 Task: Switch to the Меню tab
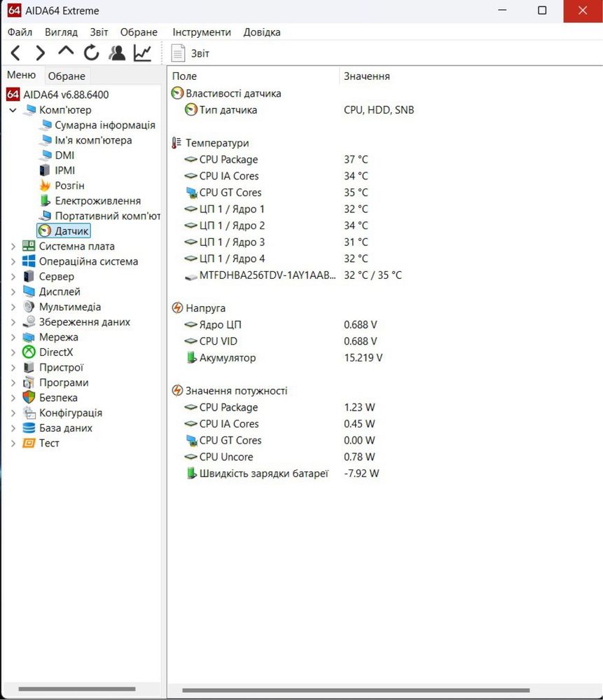pos(22,74)
